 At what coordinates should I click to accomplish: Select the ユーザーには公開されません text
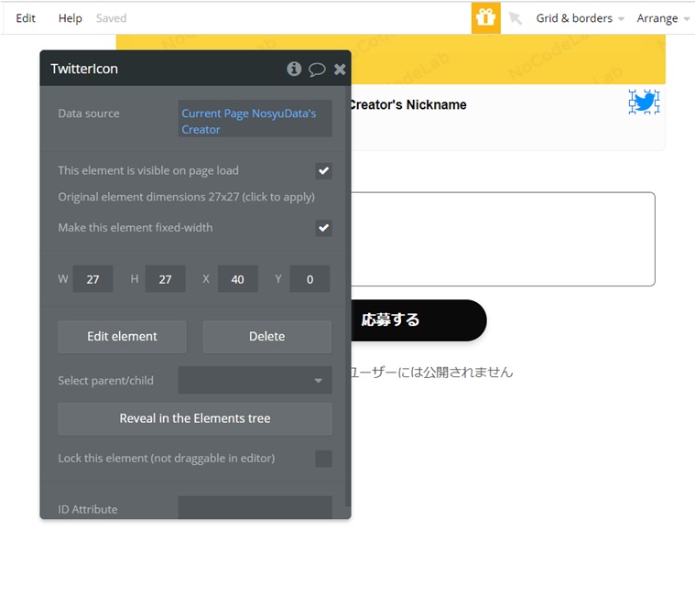pos(431,372)
